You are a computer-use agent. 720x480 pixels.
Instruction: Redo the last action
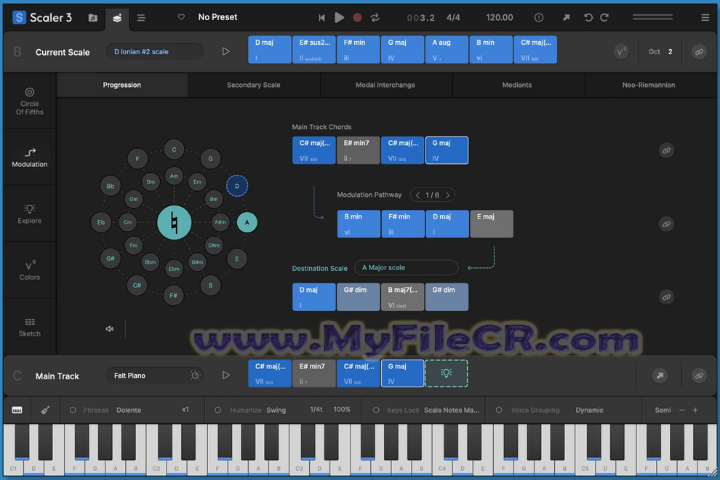pos(605,17)
